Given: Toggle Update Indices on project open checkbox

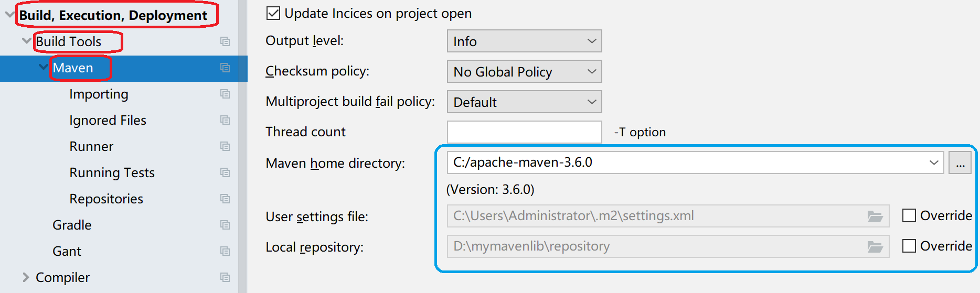Looking at the screenshot, I should point(273,13).
